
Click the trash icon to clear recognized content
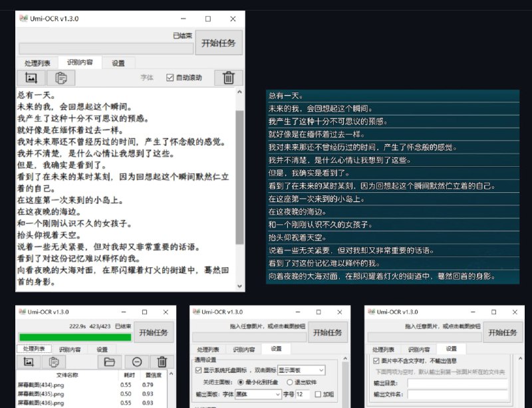click(x=229, y=78)
